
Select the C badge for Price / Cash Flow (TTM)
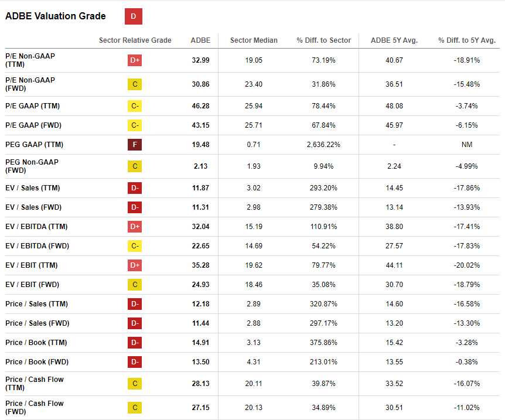(x=135, y=384)
